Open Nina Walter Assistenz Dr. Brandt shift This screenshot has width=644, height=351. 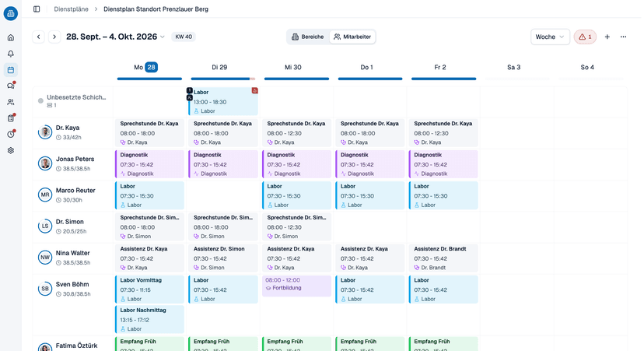[x=443, y=258]
